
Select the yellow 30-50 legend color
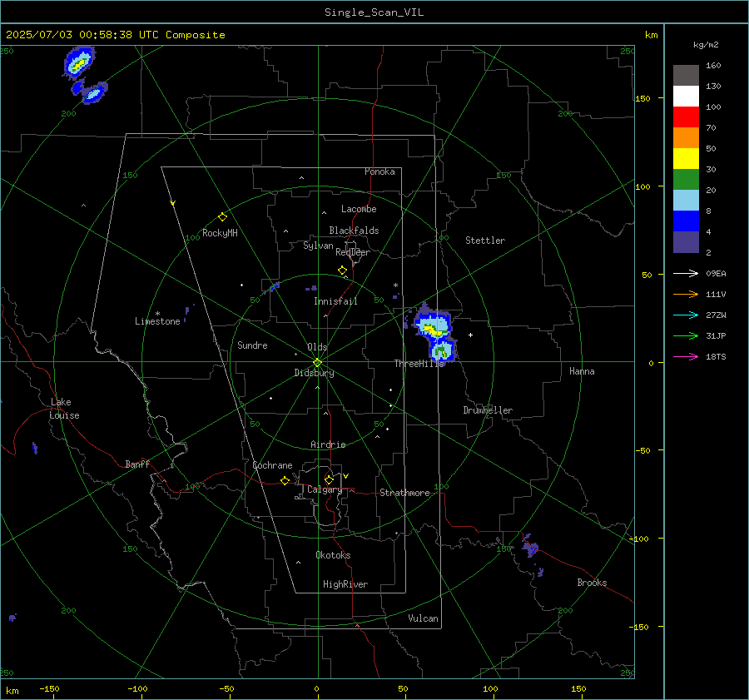[686, 159]
